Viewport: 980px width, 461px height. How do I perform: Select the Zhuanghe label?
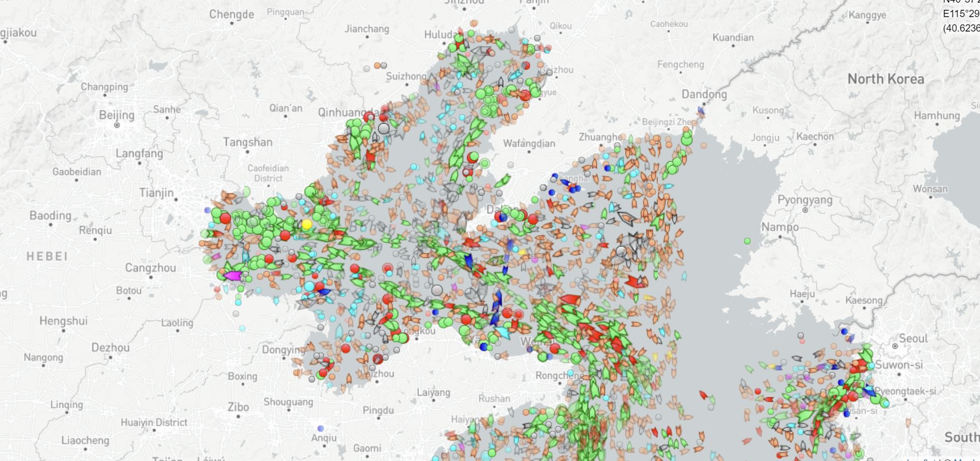600,137
